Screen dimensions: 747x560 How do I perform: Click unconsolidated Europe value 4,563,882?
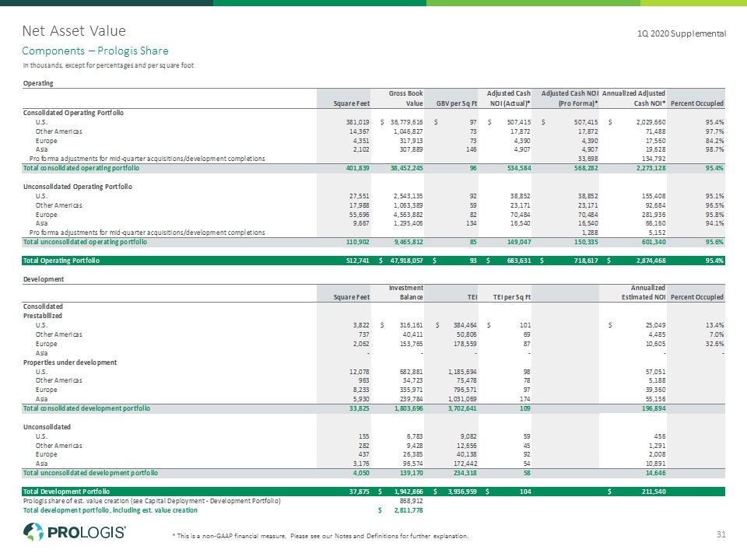point(409,215)
